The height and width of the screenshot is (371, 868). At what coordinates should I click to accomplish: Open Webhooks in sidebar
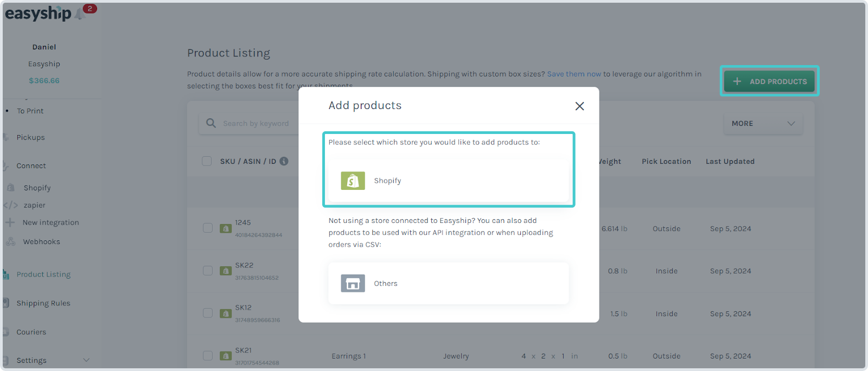42,241
